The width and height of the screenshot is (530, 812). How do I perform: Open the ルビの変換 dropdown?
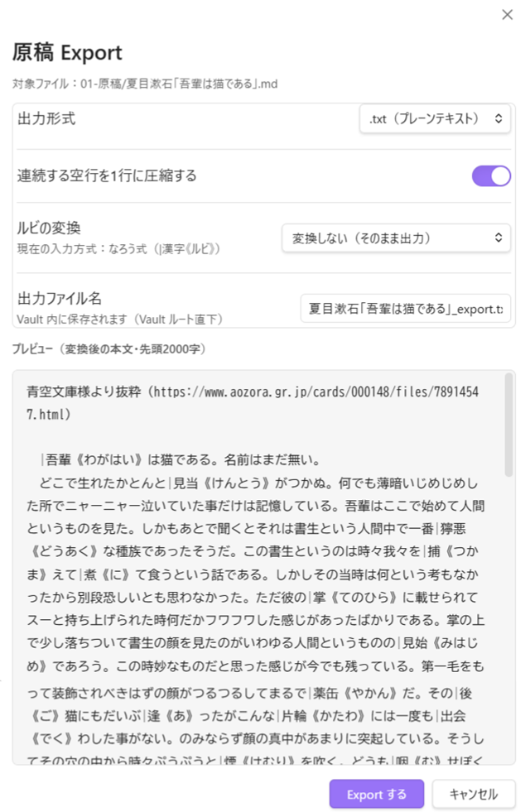396,238
